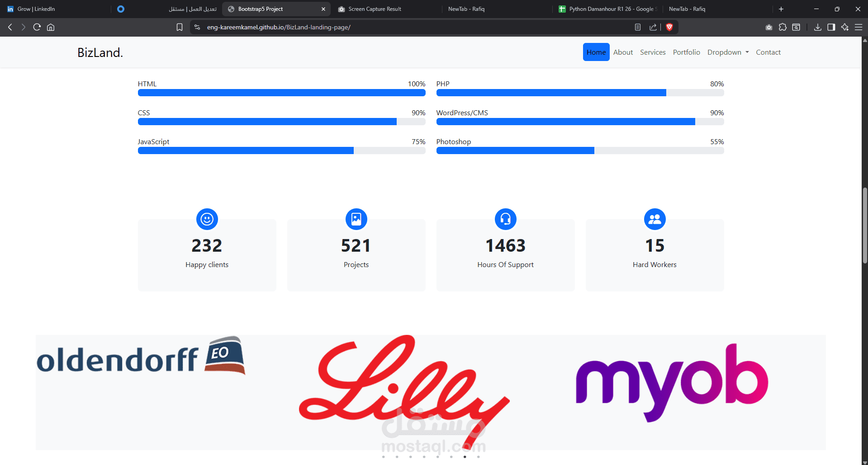868x465 pixels.
Task: Open the Brave Shields lion icon
Action: [669, 27]
